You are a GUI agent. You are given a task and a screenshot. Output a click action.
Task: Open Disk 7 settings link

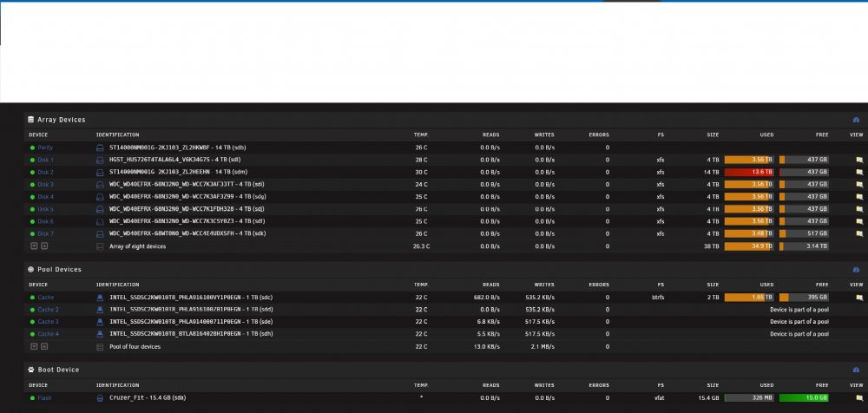(x=45, y=233)
